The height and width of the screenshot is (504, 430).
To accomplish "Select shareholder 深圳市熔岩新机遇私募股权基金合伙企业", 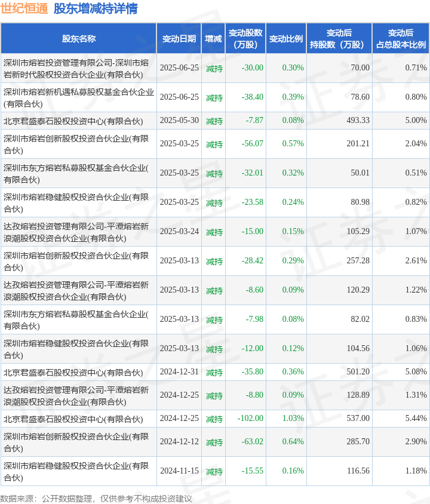I will point(79,98).
